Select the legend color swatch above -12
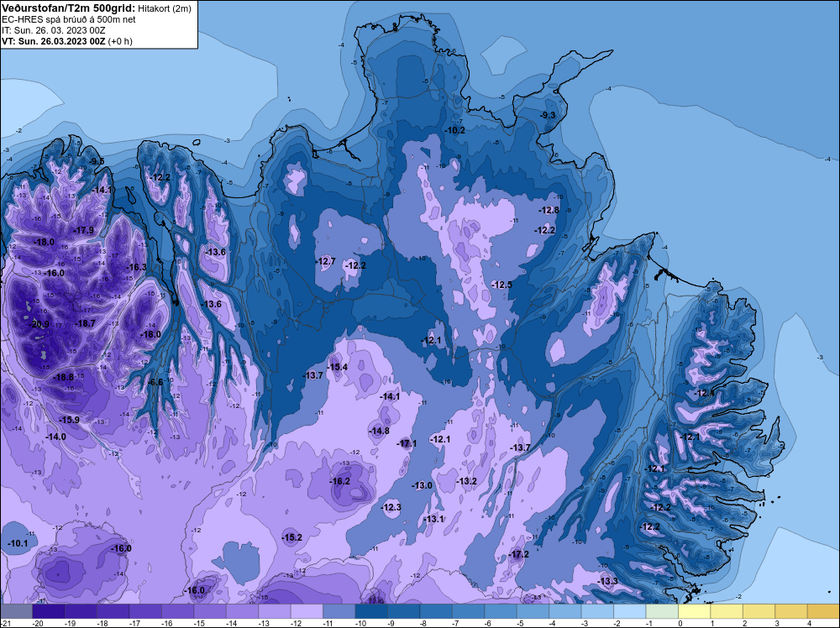 [307, 611]
